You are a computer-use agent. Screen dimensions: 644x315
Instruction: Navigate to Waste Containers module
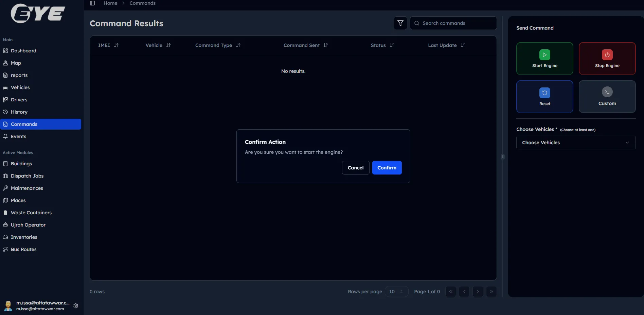coord(31,213)
